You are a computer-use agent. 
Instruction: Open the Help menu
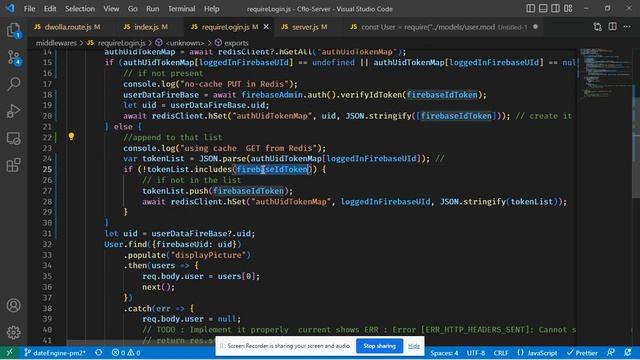(211, 9)
